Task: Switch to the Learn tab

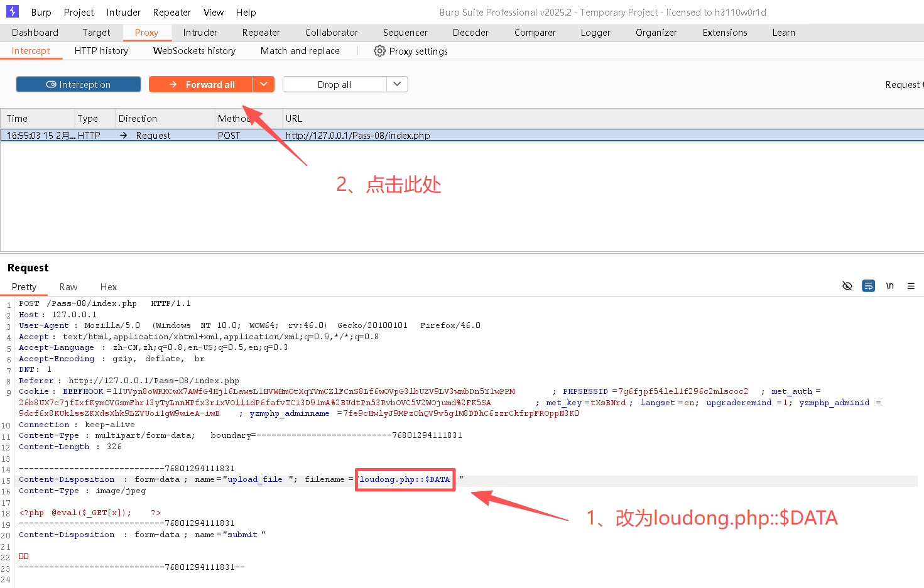Action: pyautogui.click(x=784, y=33)
